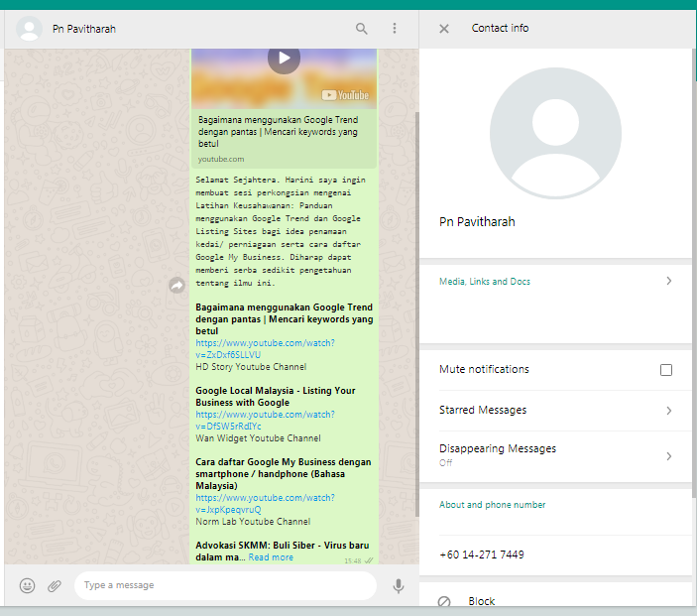697x616 pixels.
Task: Click the Cara daftar Google My Business heading
Action: [284, 474]
